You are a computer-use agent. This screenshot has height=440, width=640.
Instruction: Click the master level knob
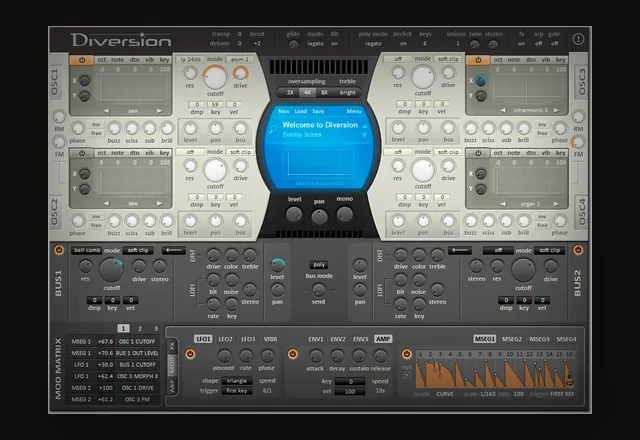294,214
